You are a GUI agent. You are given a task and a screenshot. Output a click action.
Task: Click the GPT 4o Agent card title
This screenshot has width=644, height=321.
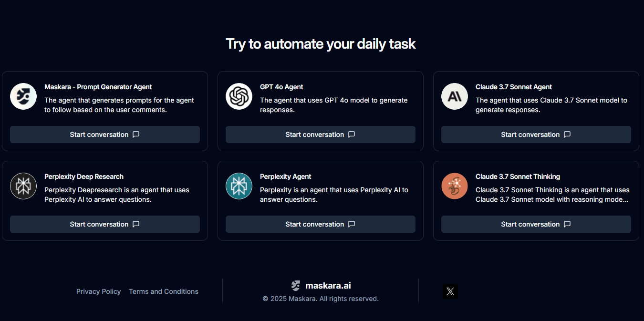pyautogui.click(x=281, y=87)
